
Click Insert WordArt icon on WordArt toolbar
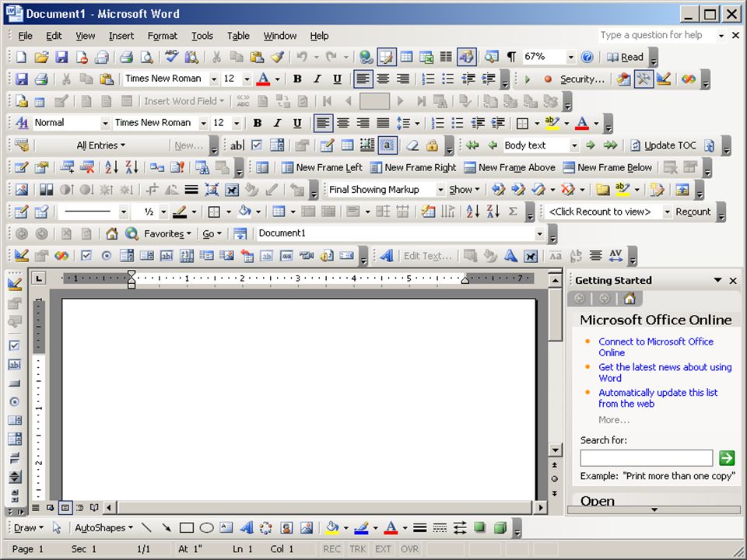coord(387,256)
